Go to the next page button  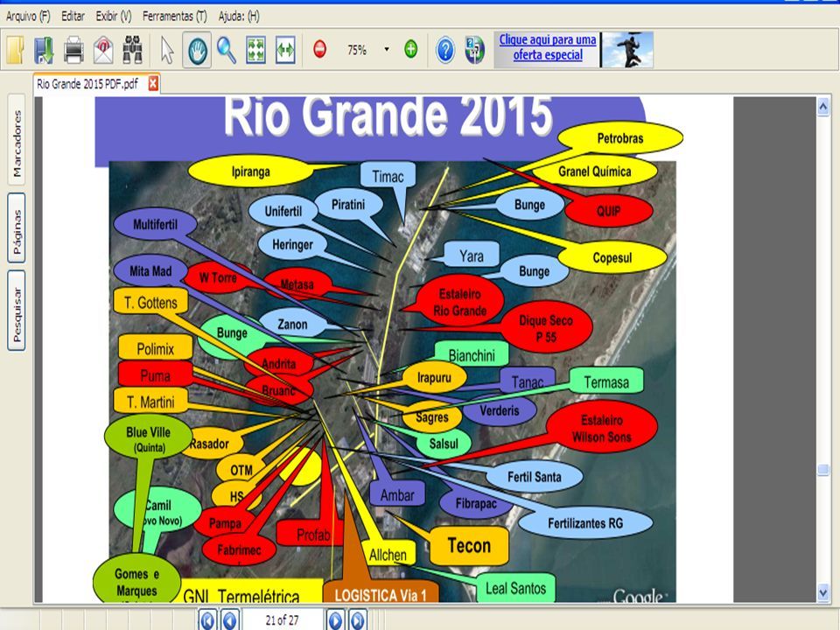point(335,619)
